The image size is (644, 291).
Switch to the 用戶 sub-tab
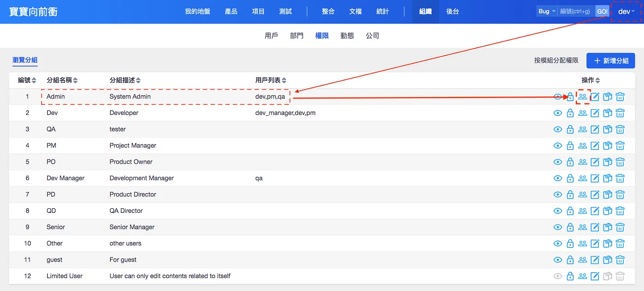pyautogui.click(x=271, y=35)
